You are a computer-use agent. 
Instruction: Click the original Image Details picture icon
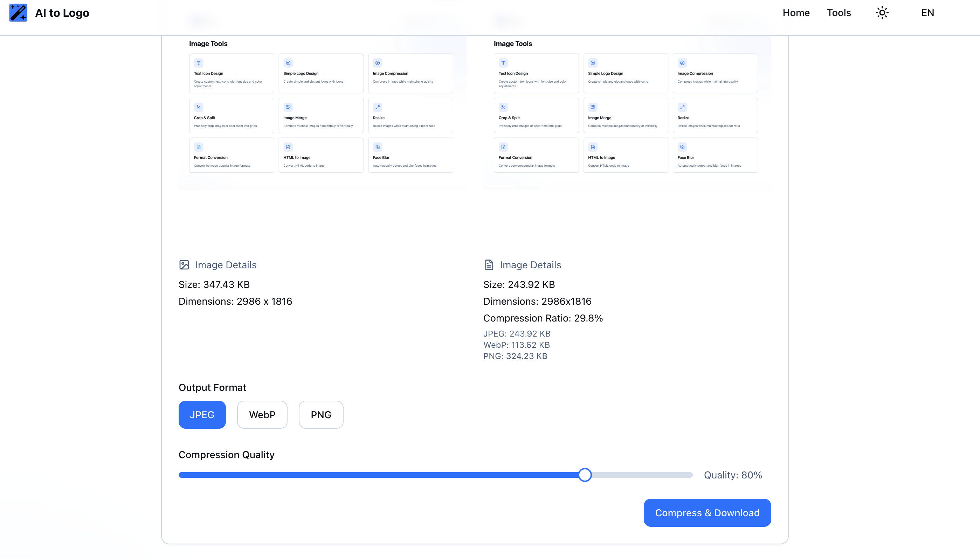(184, 265)
